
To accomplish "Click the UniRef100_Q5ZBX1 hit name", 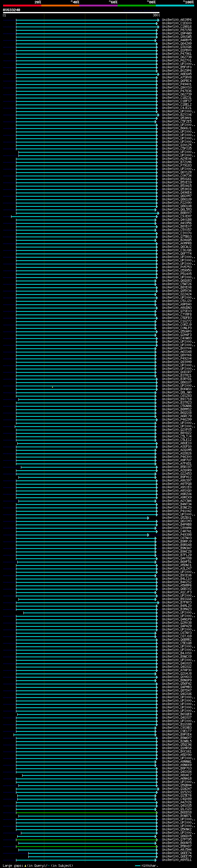I will 176,518.
